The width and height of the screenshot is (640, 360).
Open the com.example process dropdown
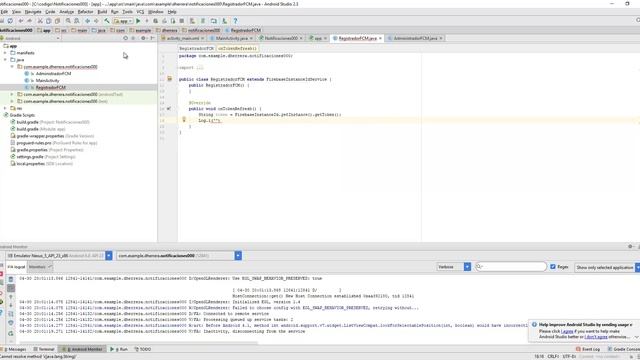click(179, 256)
